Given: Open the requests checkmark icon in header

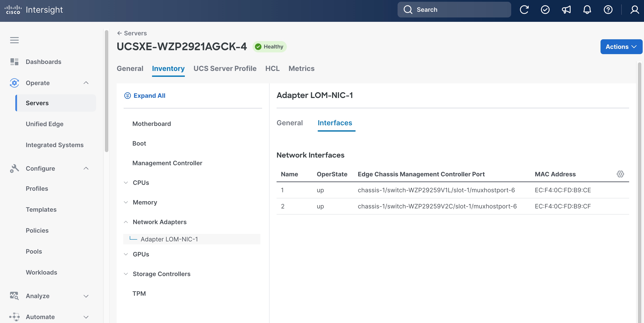Looking at the screenshot, I should (x=545, y=10).
